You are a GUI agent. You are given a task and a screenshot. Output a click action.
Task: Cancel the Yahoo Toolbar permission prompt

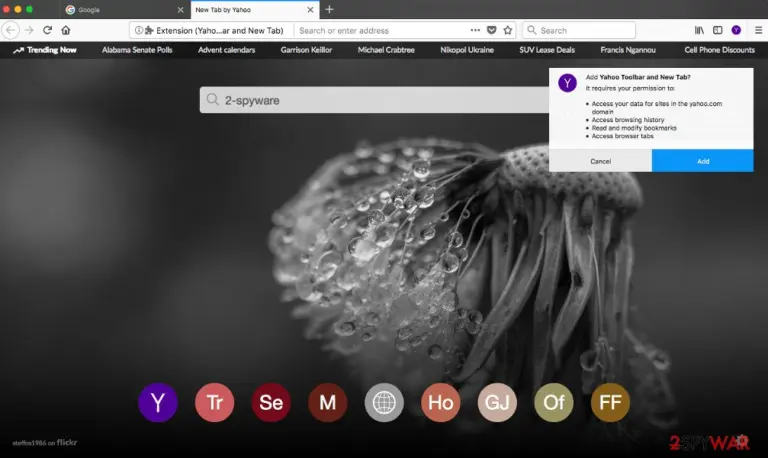600,161
